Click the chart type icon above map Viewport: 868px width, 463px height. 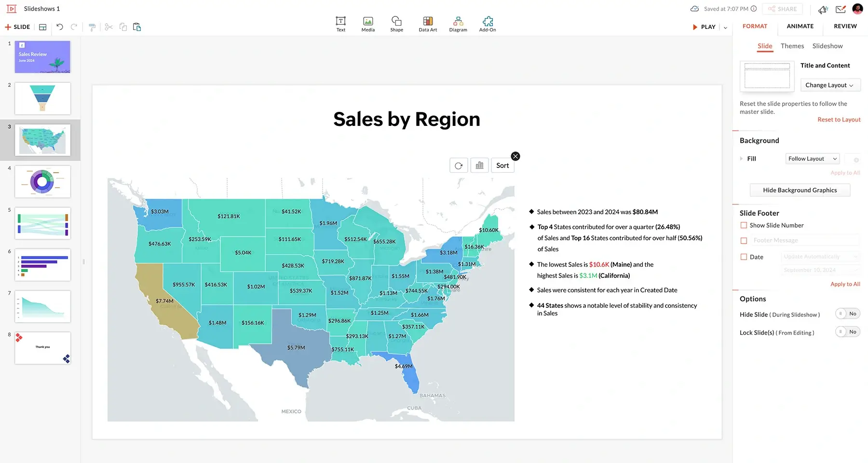point(479,165)
